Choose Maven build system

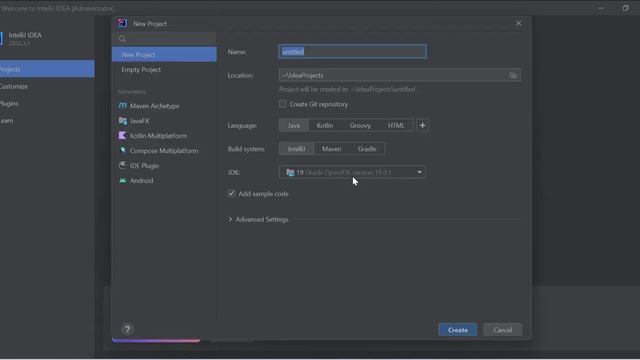coord(331,149)
